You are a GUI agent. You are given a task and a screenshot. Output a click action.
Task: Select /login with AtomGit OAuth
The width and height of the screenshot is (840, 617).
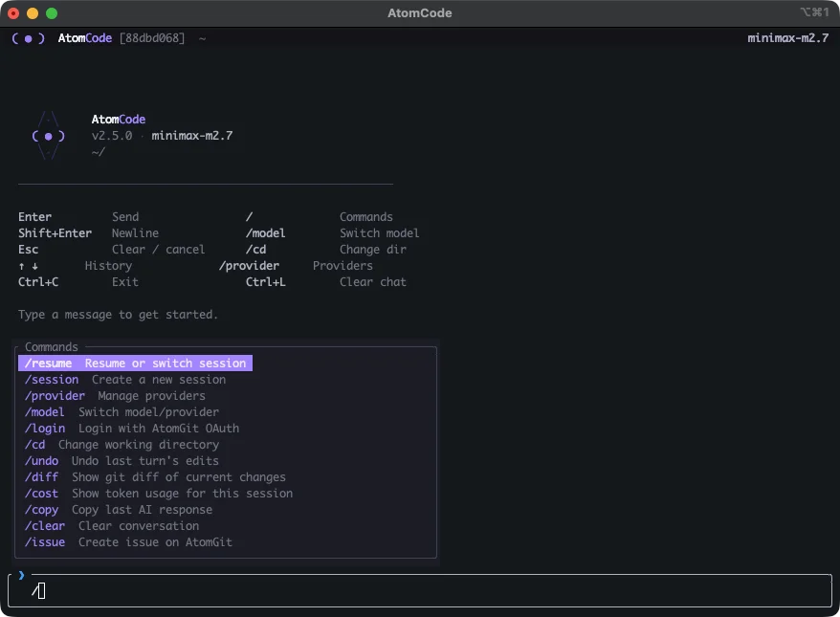click(132, 429)
